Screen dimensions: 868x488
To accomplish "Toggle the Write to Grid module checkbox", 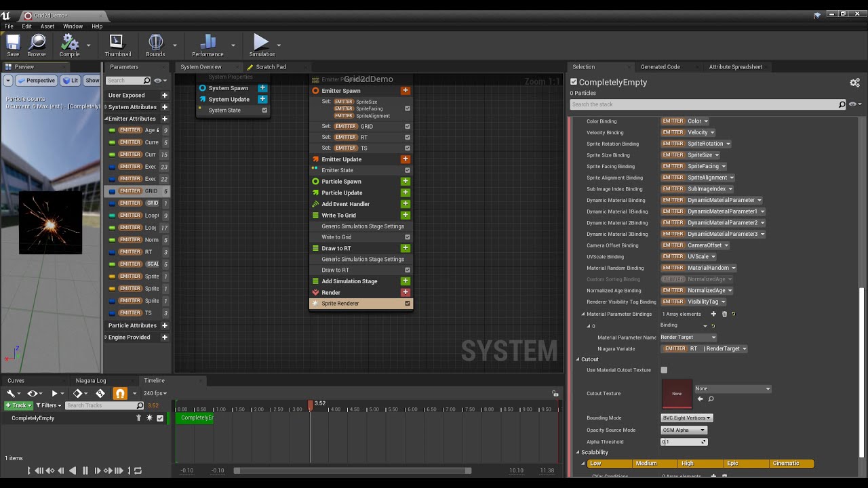I will pos(408,237).
